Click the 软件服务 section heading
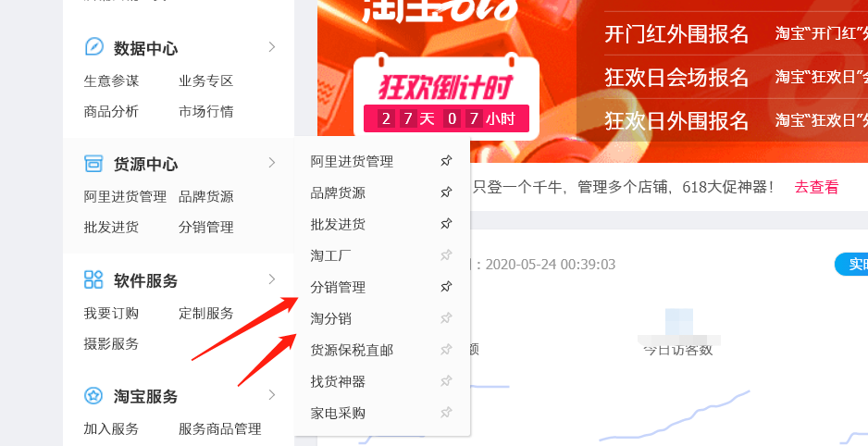The image size is (868, 446). (145, 280)
